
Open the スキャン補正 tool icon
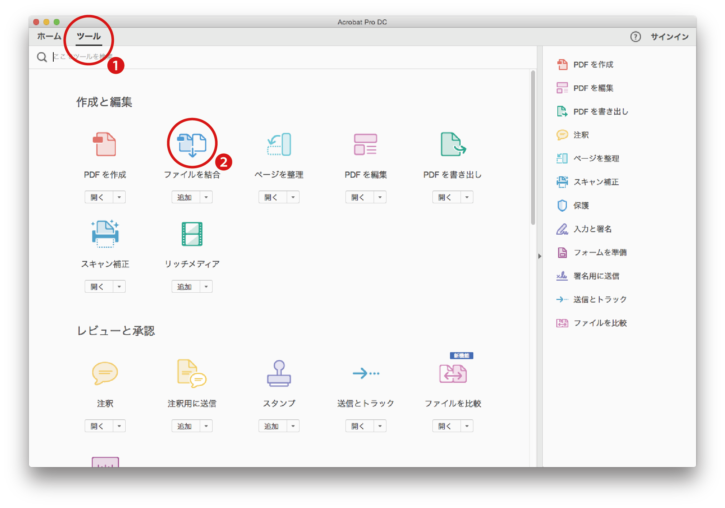pos(104,234)
